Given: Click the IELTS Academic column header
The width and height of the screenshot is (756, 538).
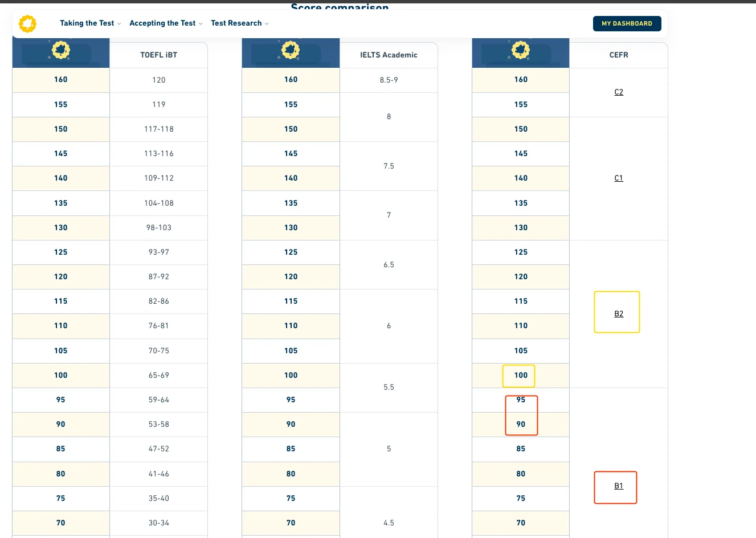Looking at the screenshot, I should pyautogui.click(x=389, y=55).
